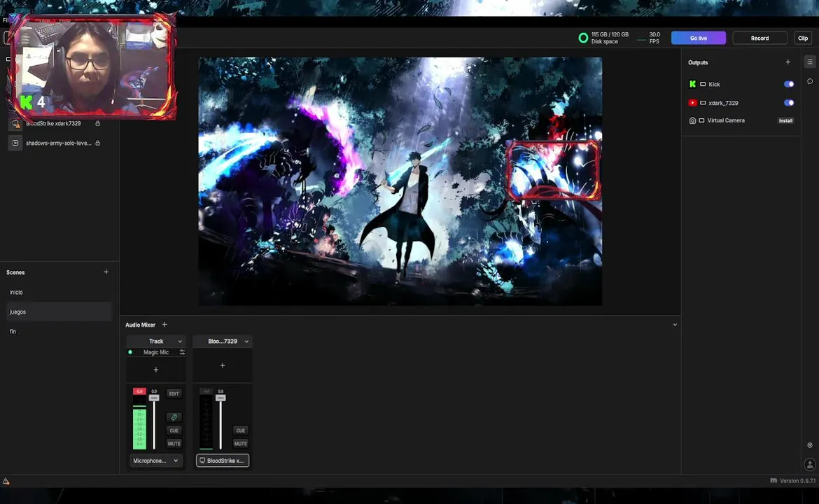
Task: Open the outputs list panel icon
Action: [x=810, y=62]
